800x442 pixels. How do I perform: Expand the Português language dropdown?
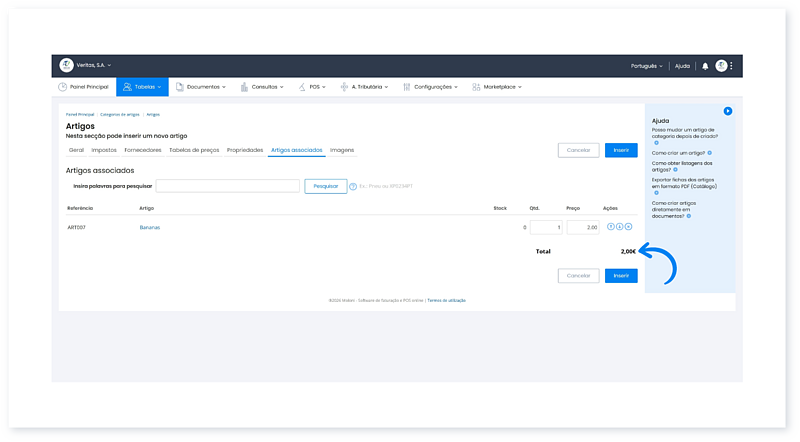click(x=647, y=66)
